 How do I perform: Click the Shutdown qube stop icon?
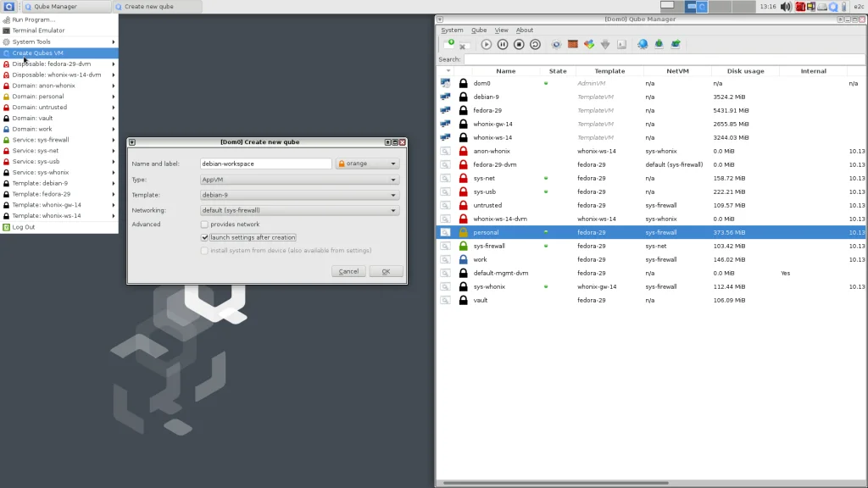click(519, 44)
